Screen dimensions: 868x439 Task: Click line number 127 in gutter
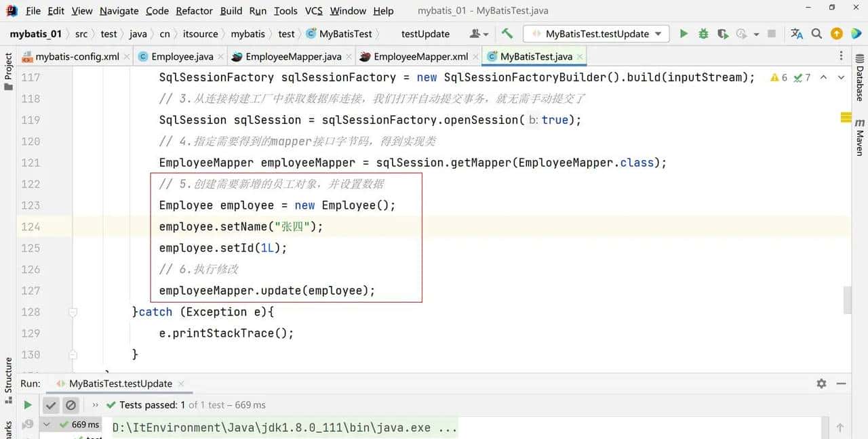tap(31, 291)
